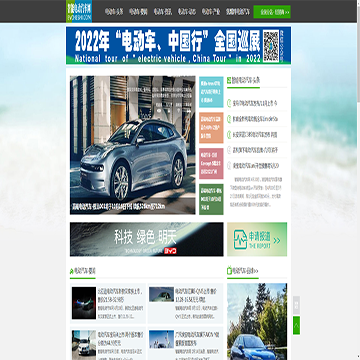Open the second headline in the headlines list
The image size is (360, 360).
255,119
